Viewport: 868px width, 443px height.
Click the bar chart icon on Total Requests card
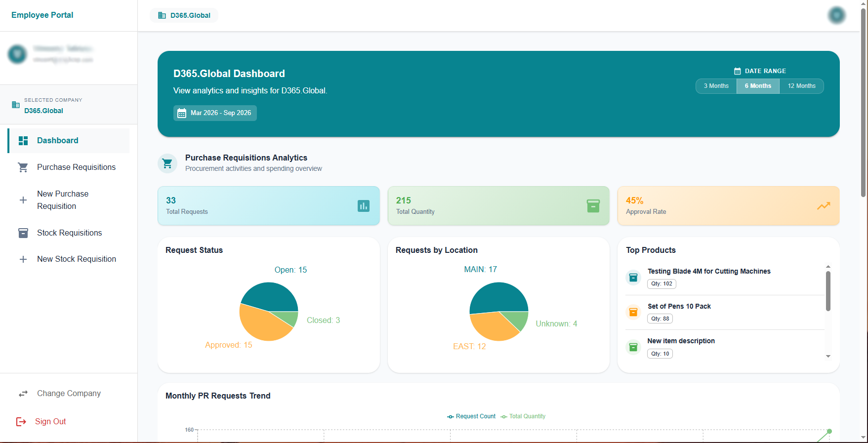364,206
